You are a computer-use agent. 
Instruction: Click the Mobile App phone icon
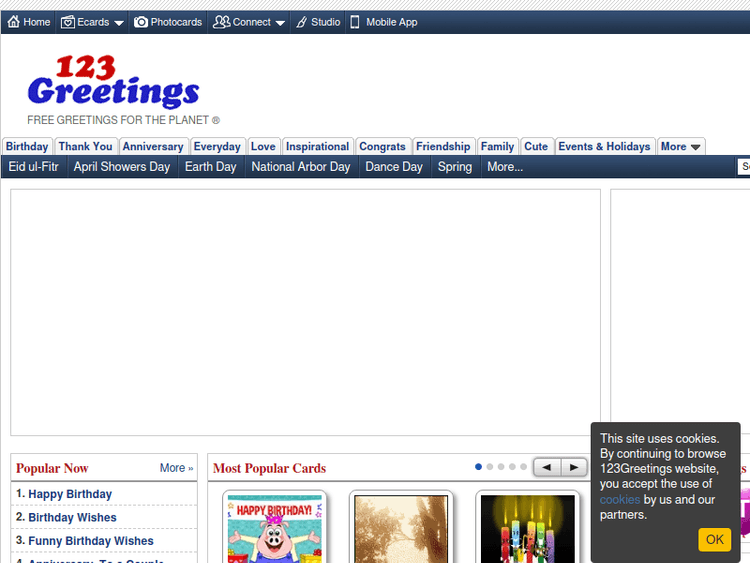click(x=354, y=22)
